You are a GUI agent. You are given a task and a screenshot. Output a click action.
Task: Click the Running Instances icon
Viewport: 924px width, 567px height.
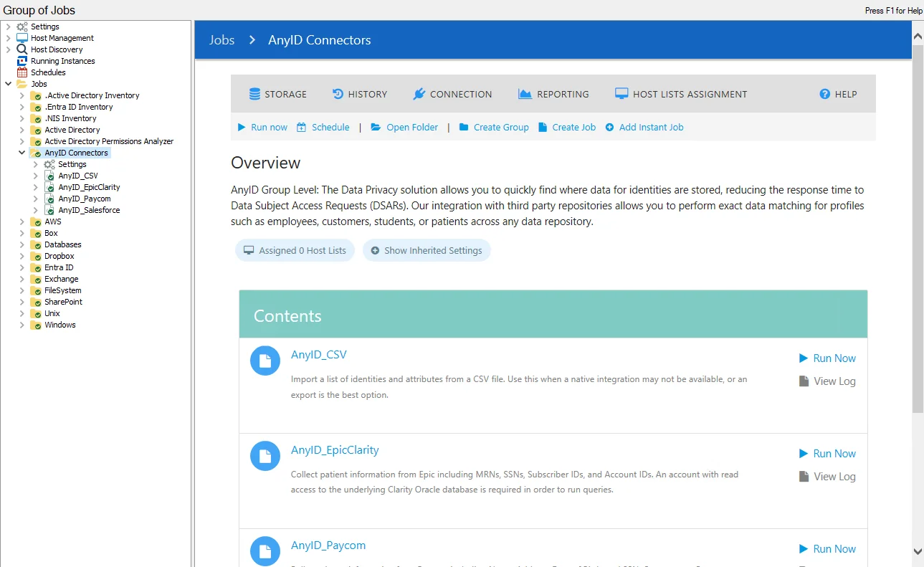point(22,61)
